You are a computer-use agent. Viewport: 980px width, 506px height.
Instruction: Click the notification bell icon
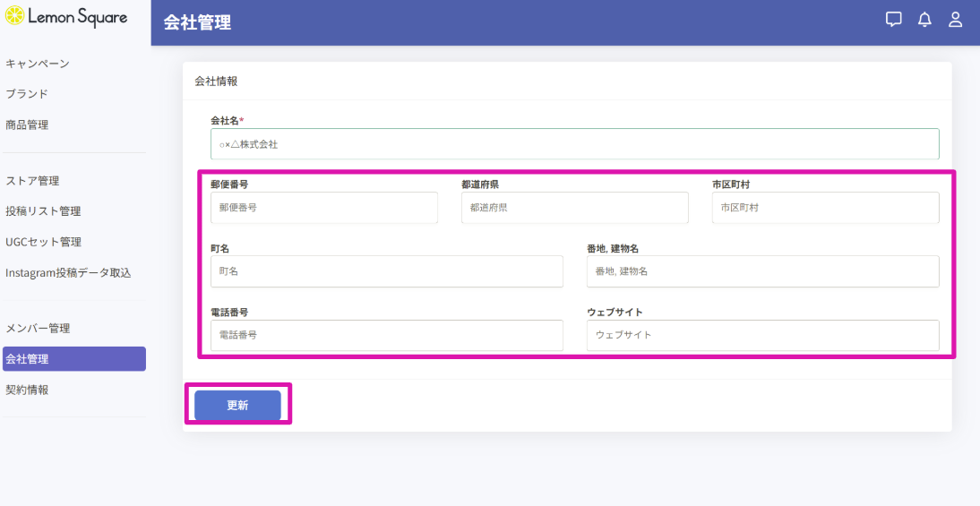point(924,20)
